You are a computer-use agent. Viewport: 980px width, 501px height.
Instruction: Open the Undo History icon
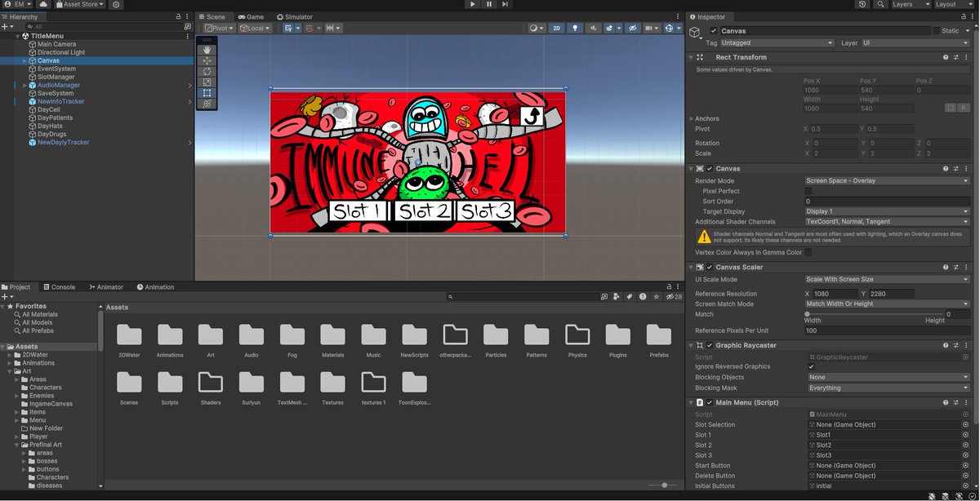point(863,4)
